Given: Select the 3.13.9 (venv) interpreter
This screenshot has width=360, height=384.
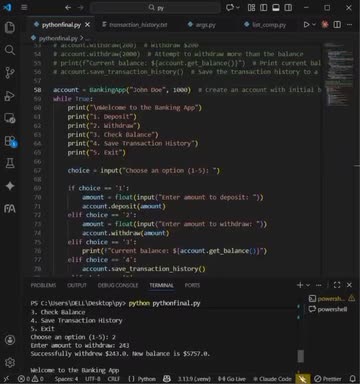Looking at the screenshot, I should coord(194,379).
